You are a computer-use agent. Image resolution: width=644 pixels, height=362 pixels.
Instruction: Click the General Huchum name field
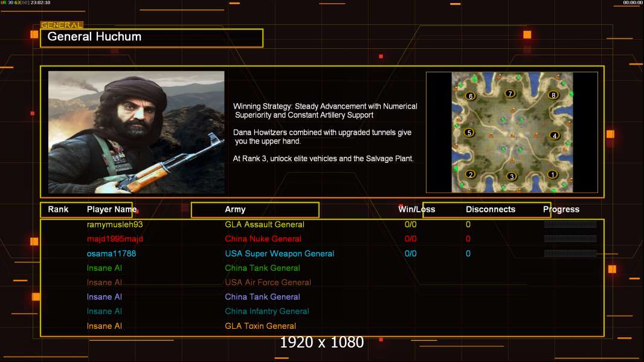pyautogui.click(x=152, y=38)
